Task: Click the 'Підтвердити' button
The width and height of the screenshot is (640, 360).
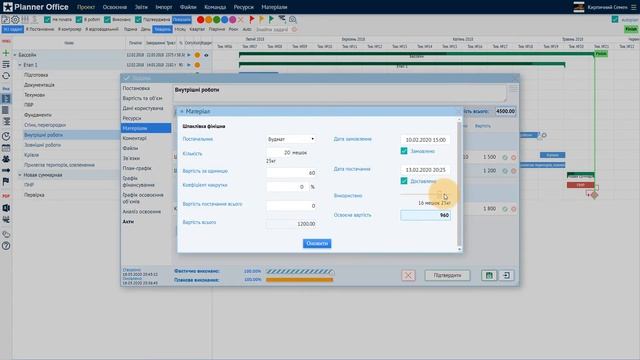Action: 447,275
